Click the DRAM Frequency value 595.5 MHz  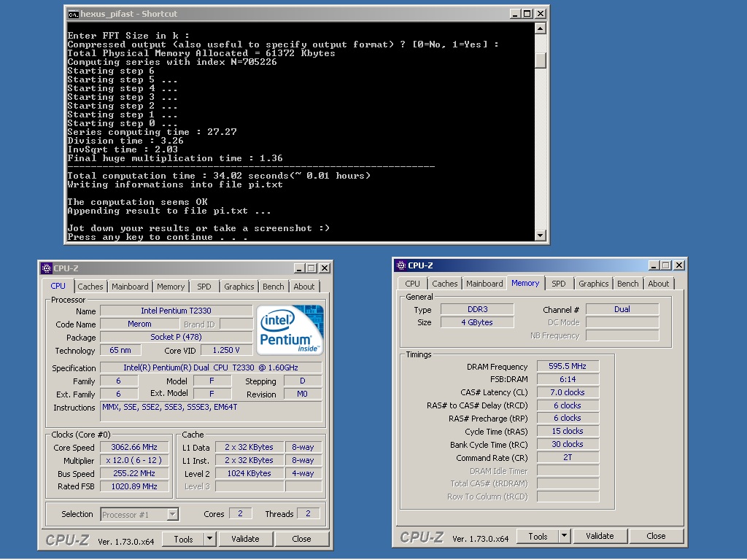(x=568, y=366)
